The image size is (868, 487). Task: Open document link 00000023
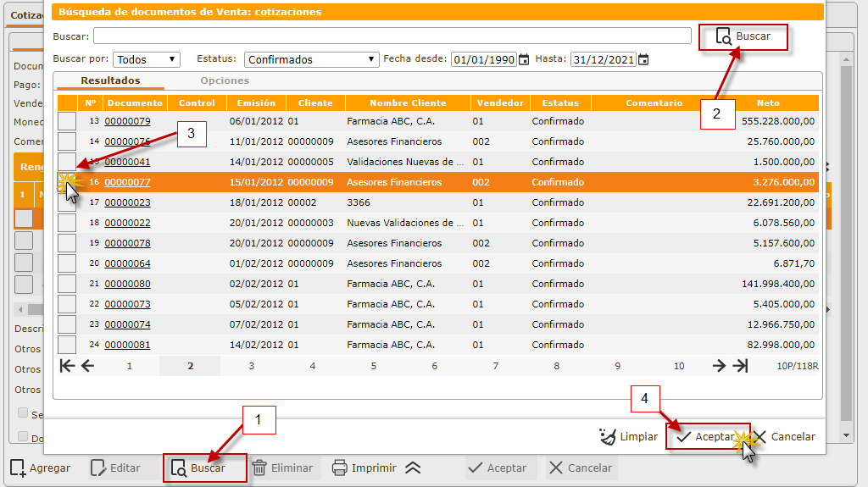127,202
